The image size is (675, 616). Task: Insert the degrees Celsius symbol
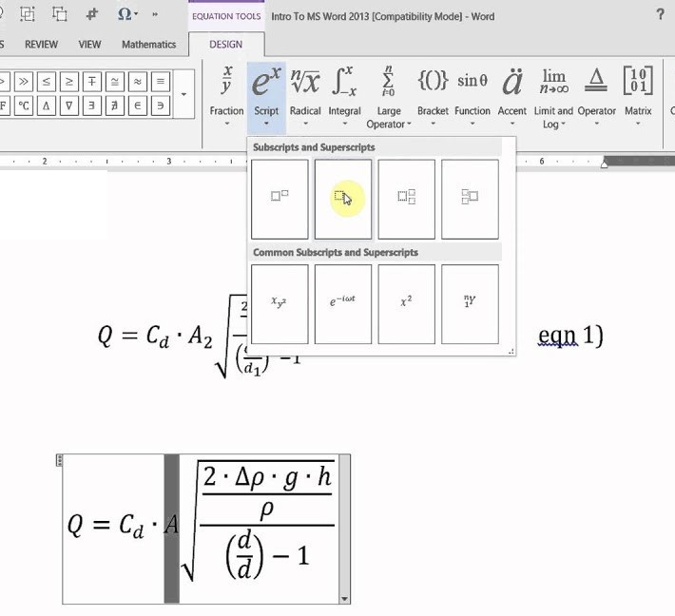coord(23,105)
